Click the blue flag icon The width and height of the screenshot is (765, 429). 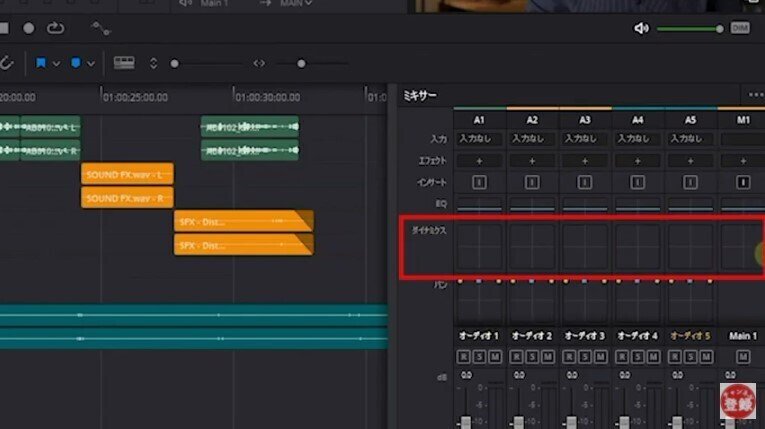(x=41, y=63)
